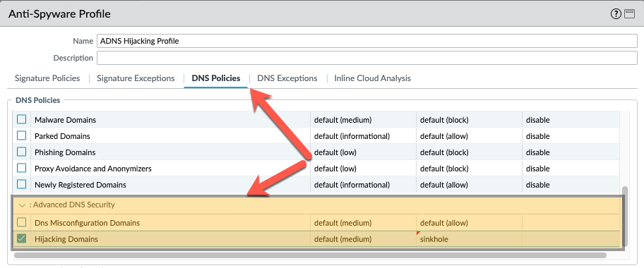Screen dimensions: 644x268
Task: Check the Parked Domains checkbox
Action: tap(21, 136)
